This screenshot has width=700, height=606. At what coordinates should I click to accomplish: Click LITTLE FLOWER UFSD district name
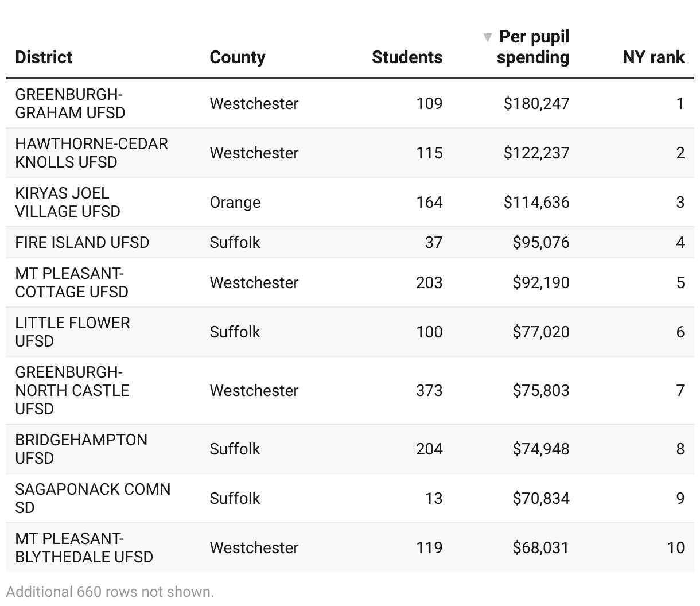pyautogui.click(x=72, y=332)
